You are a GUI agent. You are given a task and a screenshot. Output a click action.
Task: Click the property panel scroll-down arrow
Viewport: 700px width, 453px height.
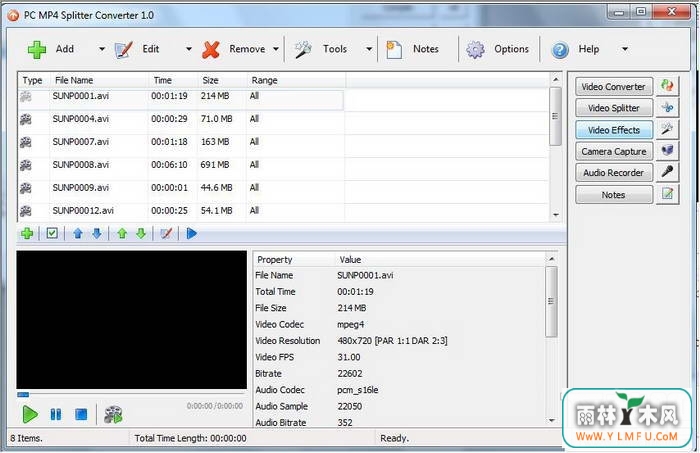pos(552,420)
